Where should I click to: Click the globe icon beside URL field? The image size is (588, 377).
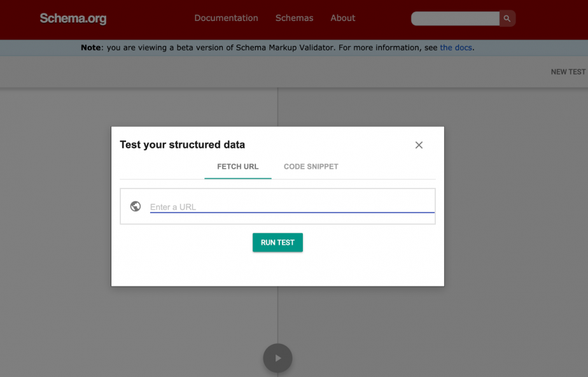pyautogui.click(x=135, y=206)
